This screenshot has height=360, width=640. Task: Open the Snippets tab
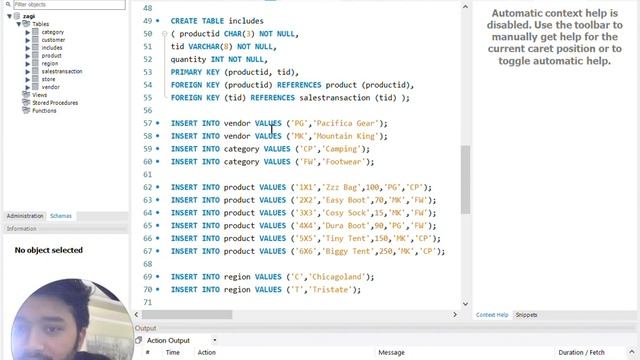[x=526, y=315]
